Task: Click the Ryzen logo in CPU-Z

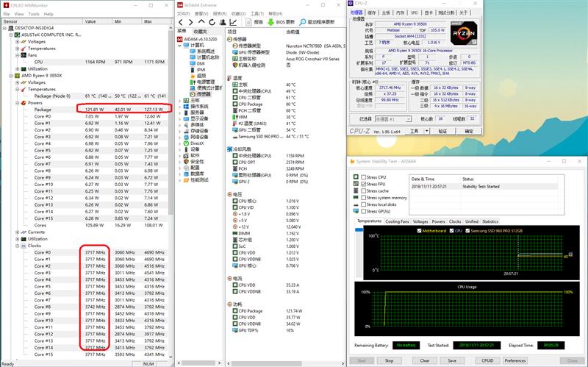Action: tap(464, 33)
